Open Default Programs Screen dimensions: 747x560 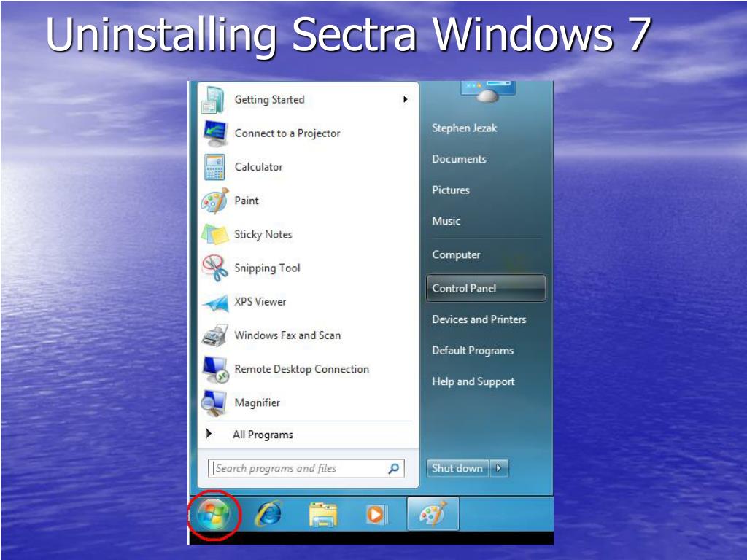pyautogui.click(x=473, y=351)
